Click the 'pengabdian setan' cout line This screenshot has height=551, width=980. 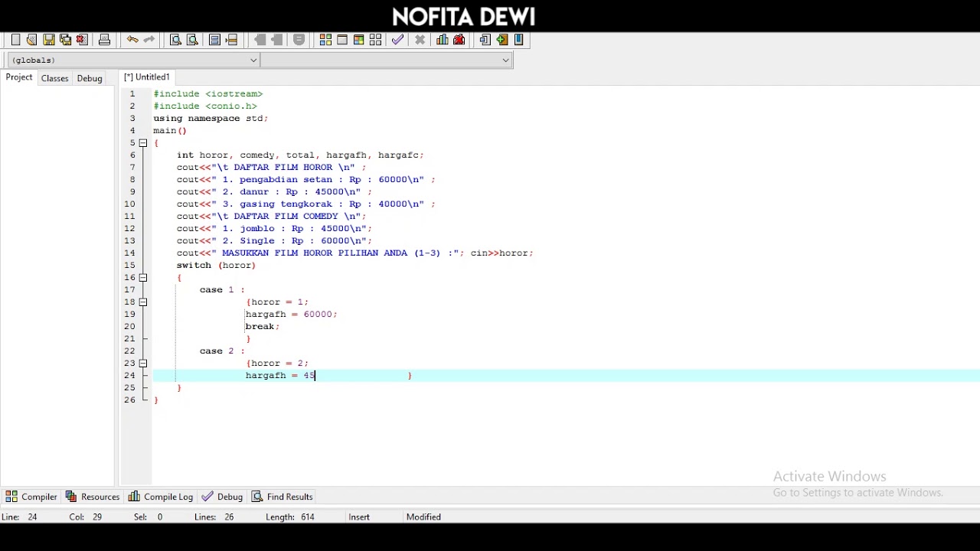click(306, 180)
